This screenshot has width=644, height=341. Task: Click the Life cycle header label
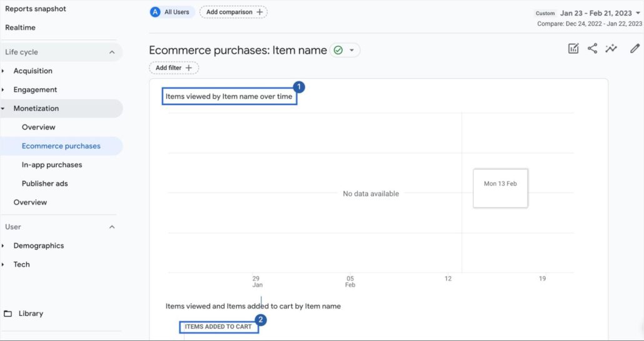pyautogui.click(x=21, y=52)
